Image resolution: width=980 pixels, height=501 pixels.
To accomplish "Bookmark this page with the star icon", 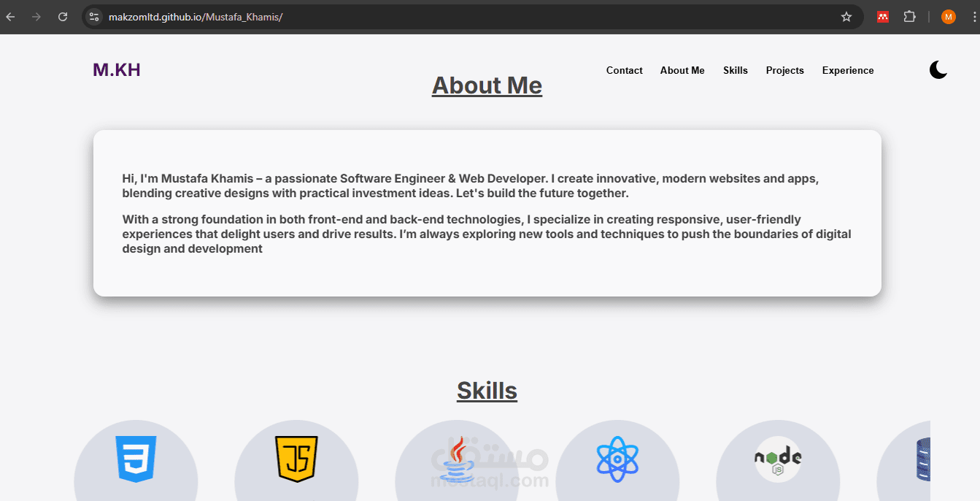I will [x=846, y=17].
